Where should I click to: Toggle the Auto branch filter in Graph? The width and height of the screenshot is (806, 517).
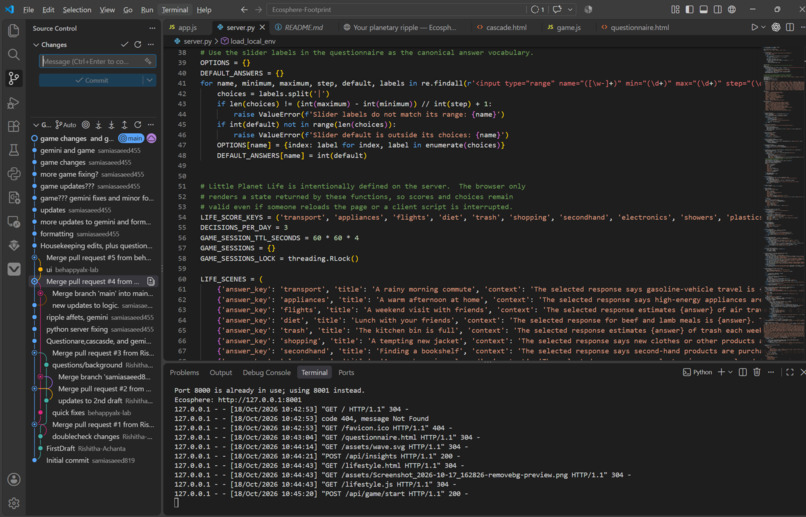click(66, 124)
